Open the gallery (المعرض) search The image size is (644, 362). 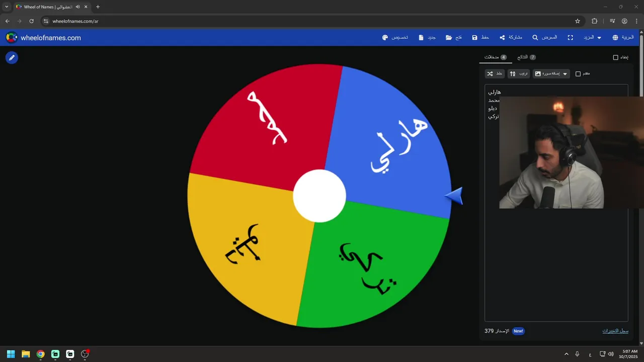click(544, 38)
